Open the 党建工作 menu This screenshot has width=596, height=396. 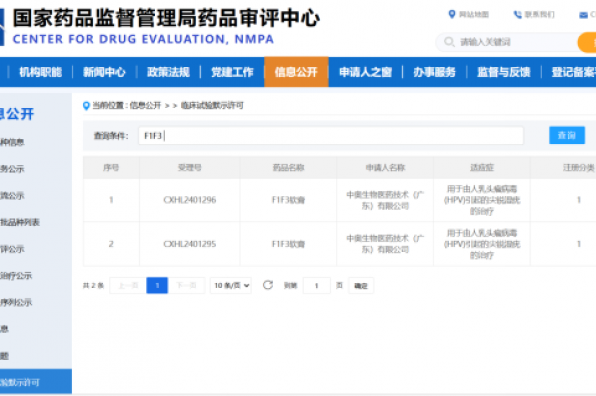232,72
